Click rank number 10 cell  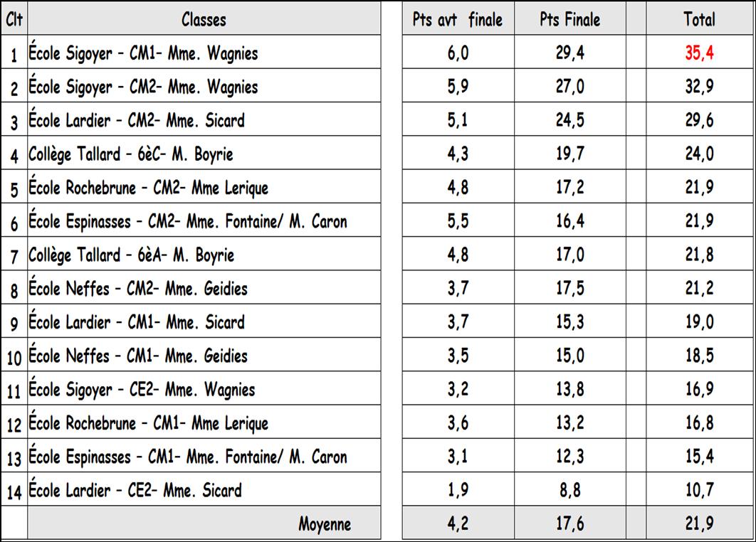[14, 355]
